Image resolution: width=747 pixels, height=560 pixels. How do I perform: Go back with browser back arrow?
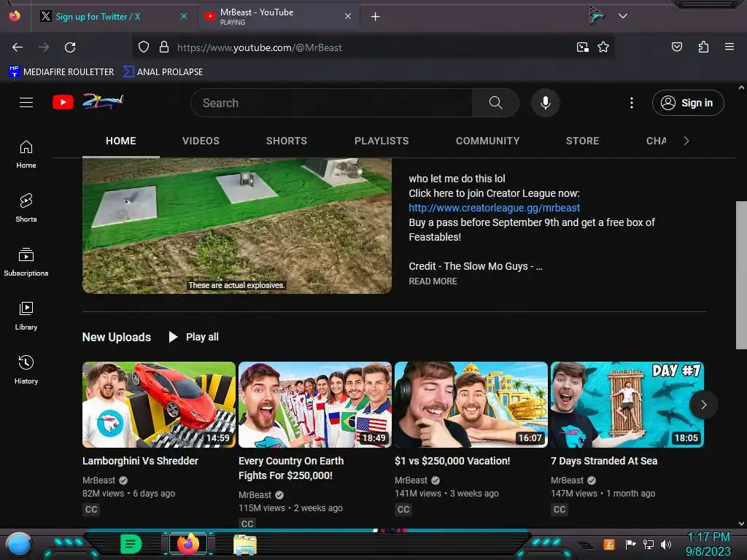[x=18, y=47]
